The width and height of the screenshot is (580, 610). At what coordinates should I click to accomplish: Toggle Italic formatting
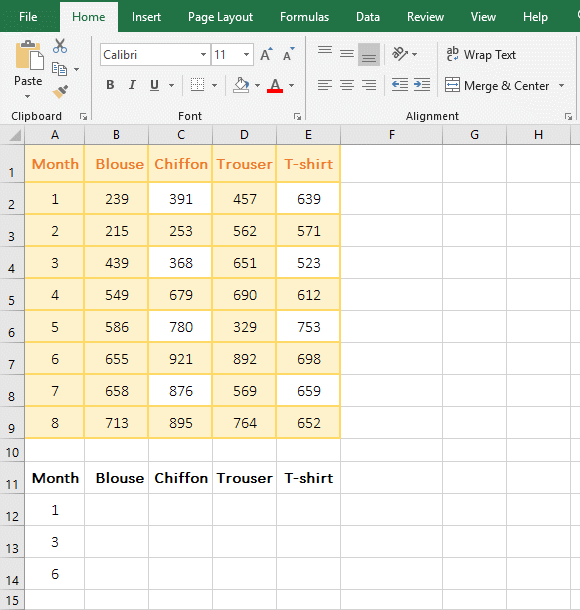point(132,85)
